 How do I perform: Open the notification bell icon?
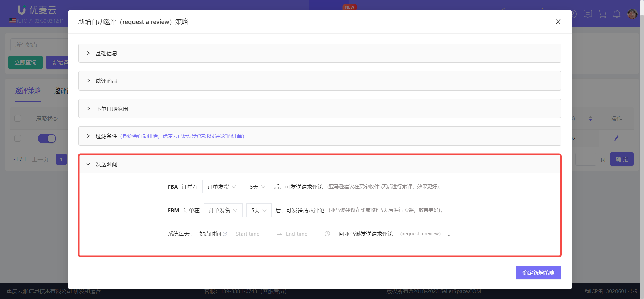click(x=617, y=14)
